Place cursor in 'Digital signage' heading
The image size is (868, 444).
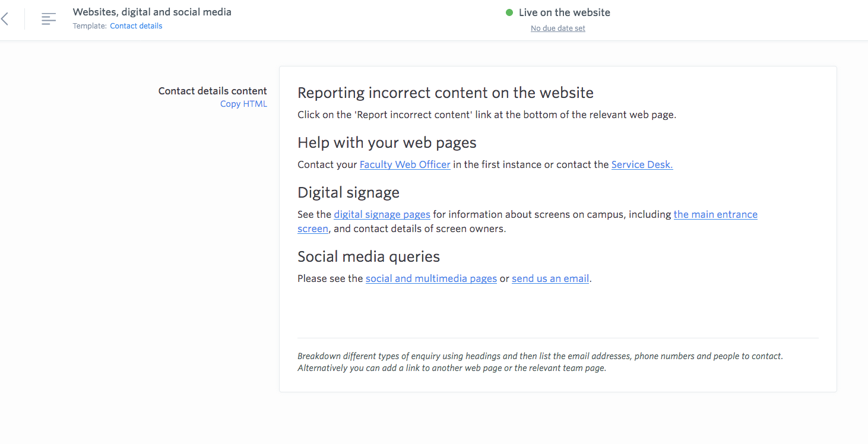click(x=349, y=192)
